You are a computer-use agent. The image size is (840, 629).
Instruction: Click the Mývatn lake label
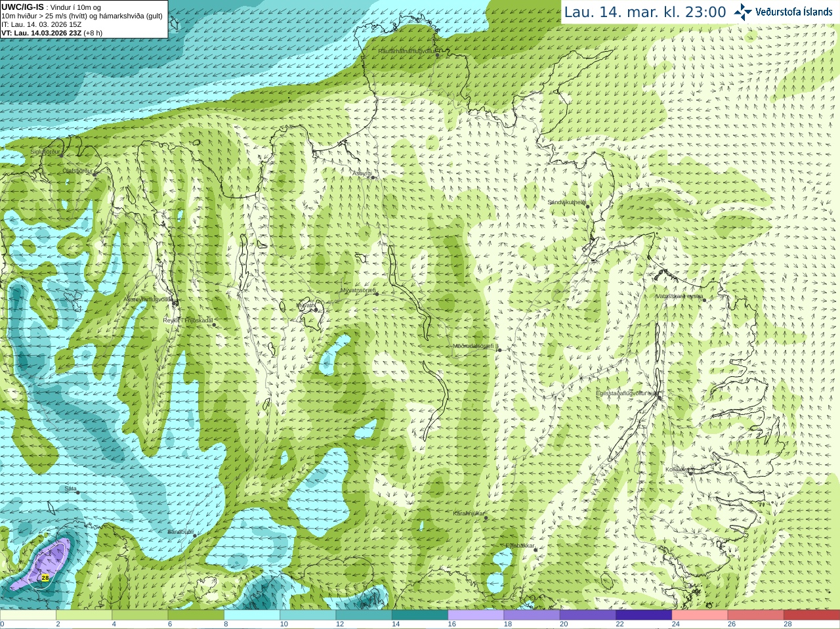click(x=306, y=305)
